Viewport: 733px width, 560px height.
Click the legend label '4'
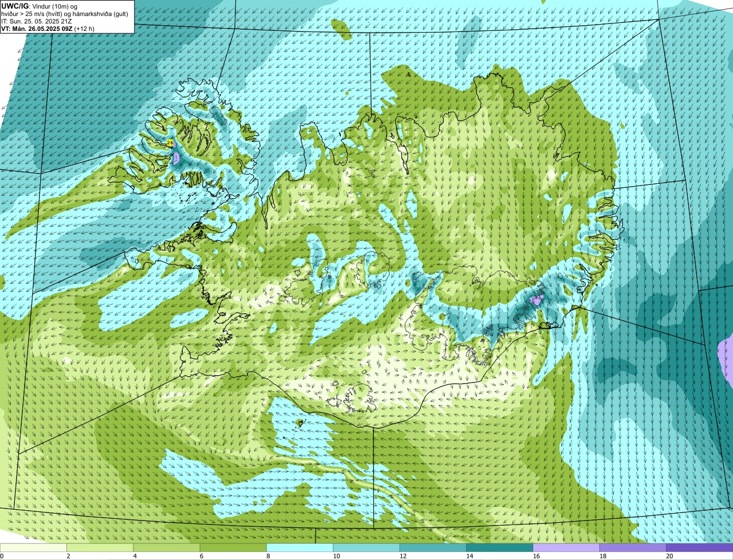pos(135,556)
